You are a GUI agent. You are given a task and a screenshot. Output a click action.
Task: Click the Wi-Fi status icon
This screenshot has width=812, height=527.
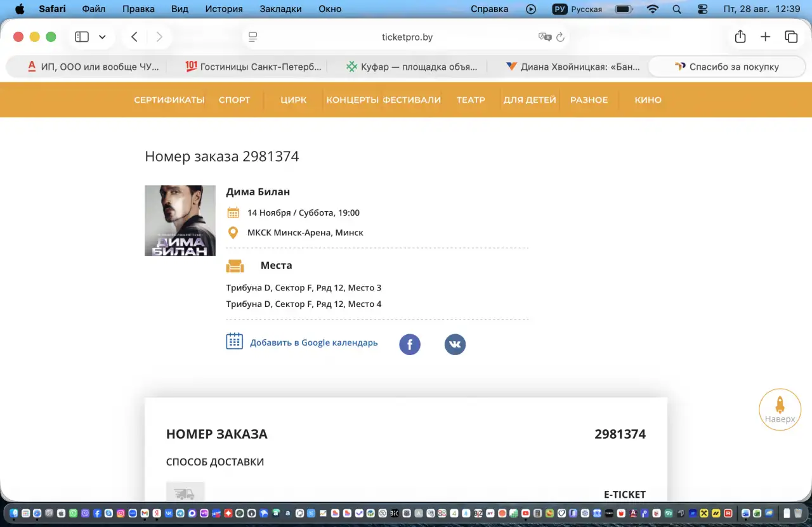653,9
